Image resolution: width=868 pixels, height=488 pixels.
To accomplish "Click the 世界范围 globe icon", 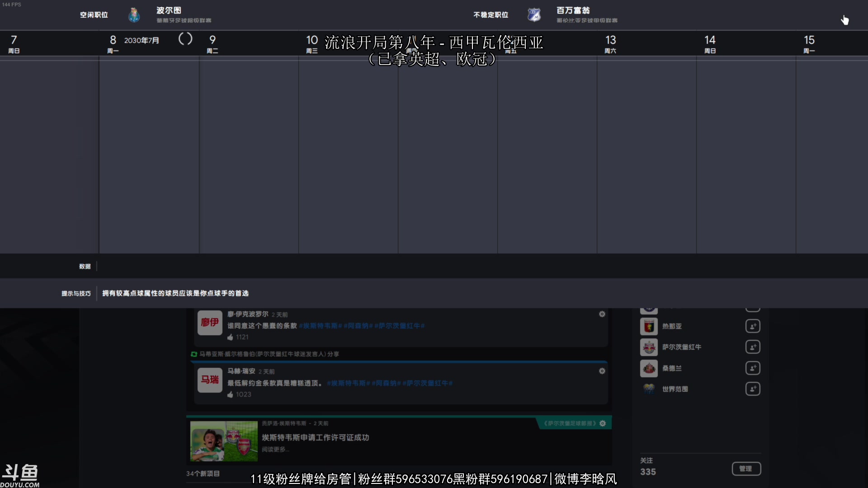I will (x=649, y=389).
